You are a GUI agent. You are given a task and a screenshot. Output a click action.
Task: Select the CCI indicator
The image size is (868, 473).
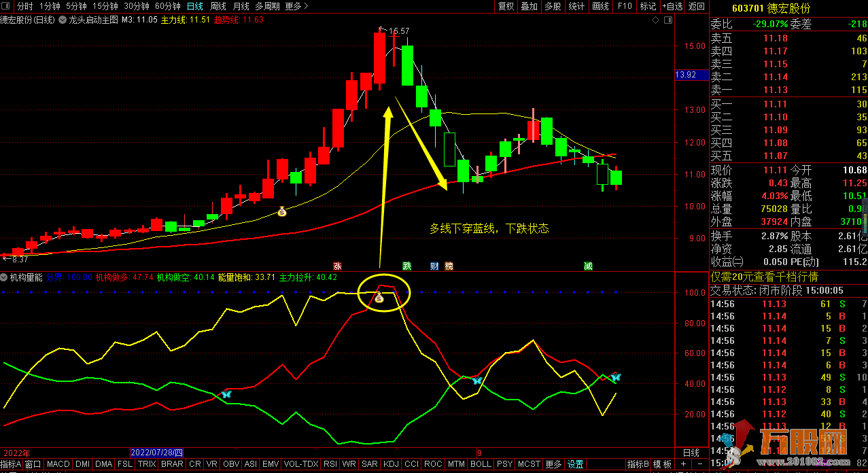coord(411,464)
